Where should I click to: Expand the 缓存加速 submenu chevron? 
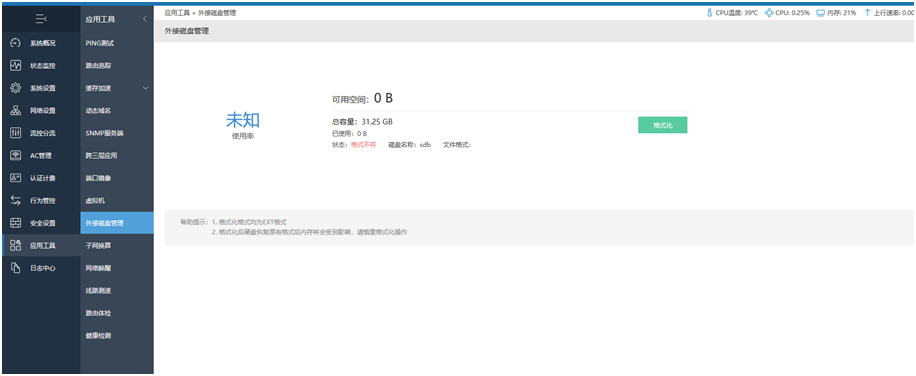145,88
